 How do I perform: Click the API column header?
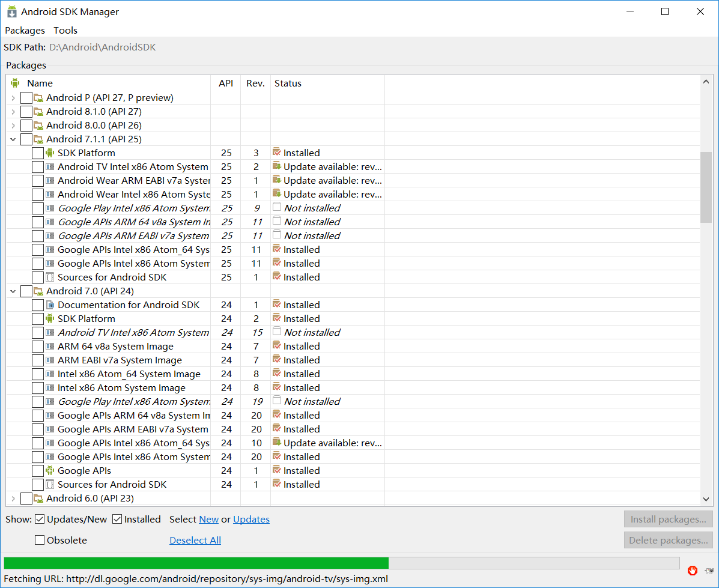coord(226,83)
